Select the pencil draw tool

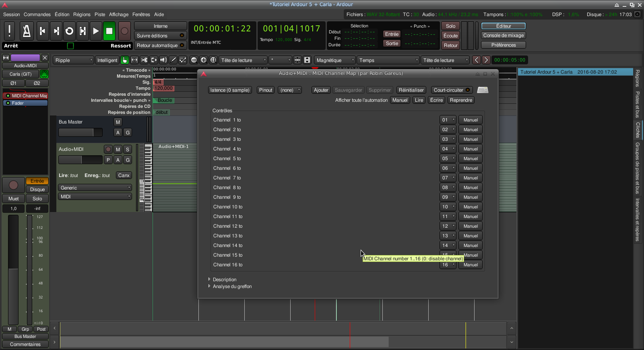173,60
